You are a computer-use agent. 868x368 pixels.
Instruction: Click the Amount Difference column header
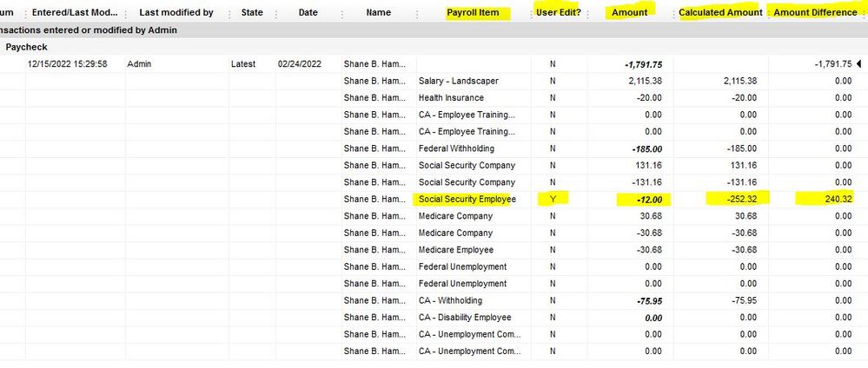815,12
